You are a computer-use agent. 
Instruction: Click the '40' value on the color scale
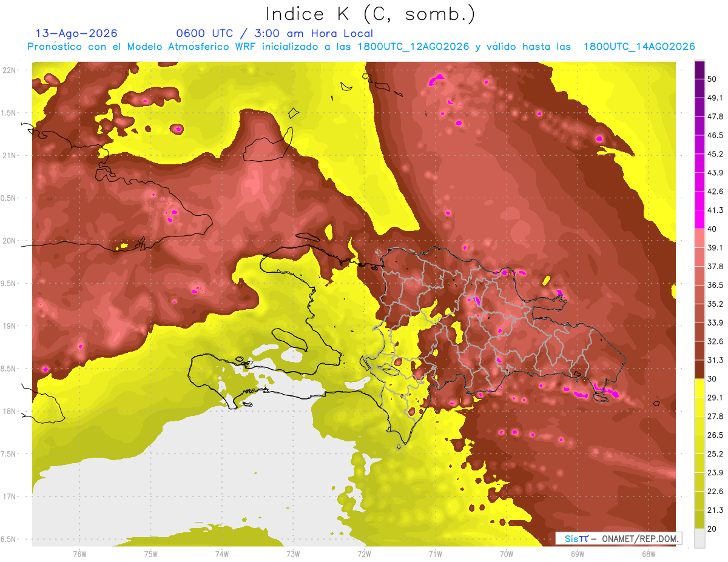[x=712, y=229]
